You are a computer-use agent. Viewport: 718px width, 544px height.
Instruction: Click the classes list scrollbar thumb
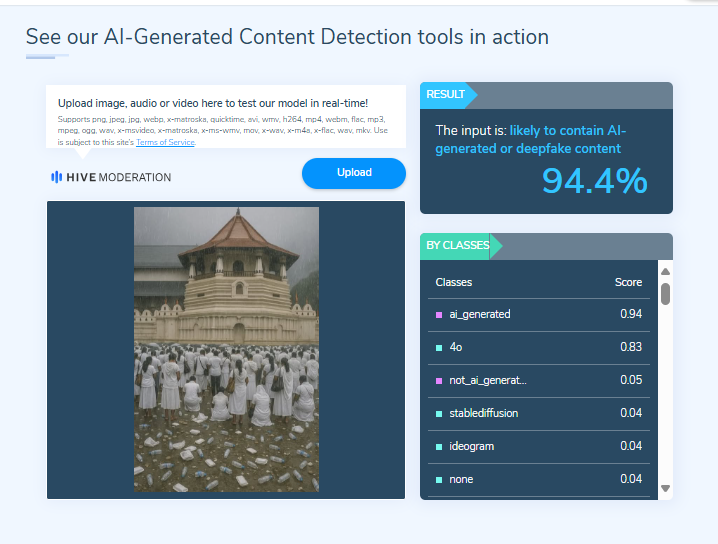[665, 294]
